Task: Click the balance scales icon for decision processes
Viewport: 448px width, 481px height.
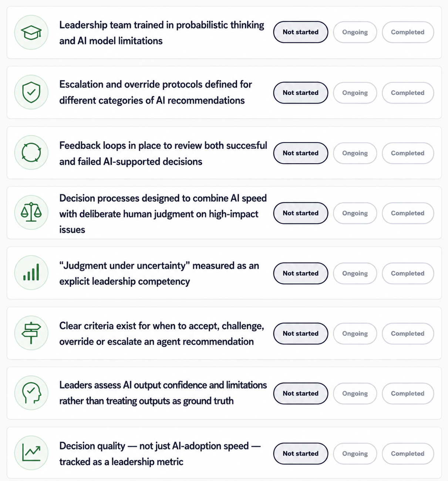Action: click(31, 213)
